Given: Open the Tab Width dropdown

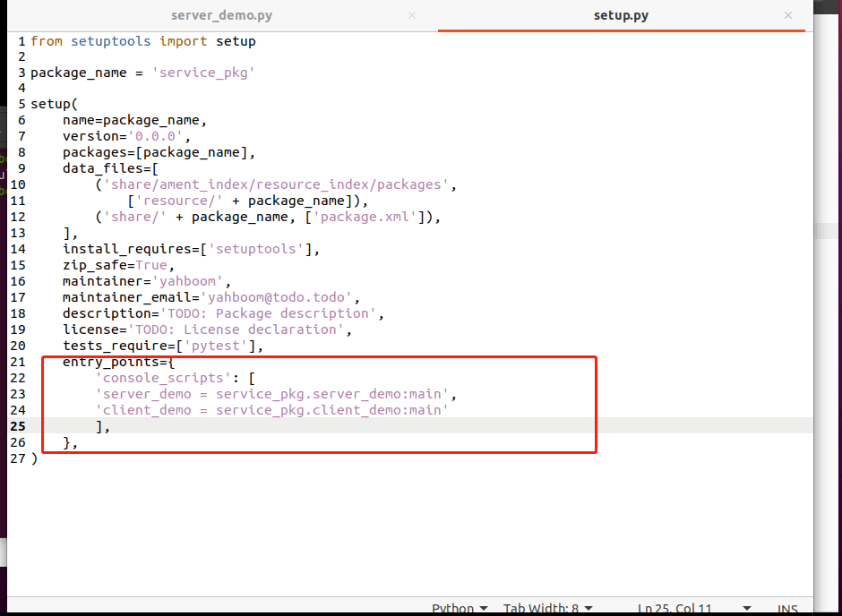Looking at the screenshot, I should coord(546,608).
